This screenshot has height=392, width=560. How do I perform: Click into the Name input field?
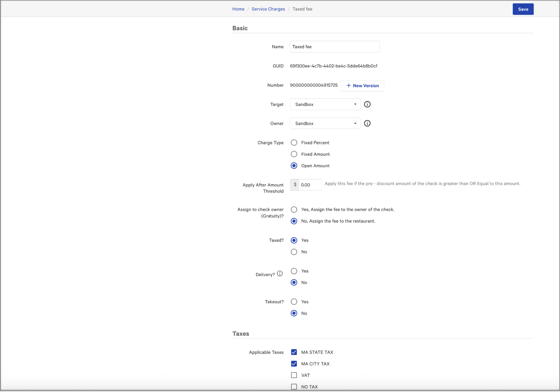[x=335, y=47]
